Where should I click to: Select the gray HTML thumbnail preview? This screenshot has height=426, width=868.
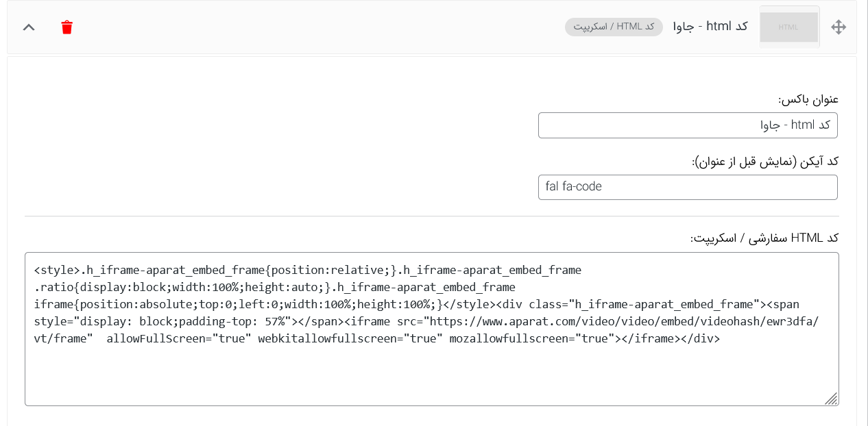click(789, 27)
